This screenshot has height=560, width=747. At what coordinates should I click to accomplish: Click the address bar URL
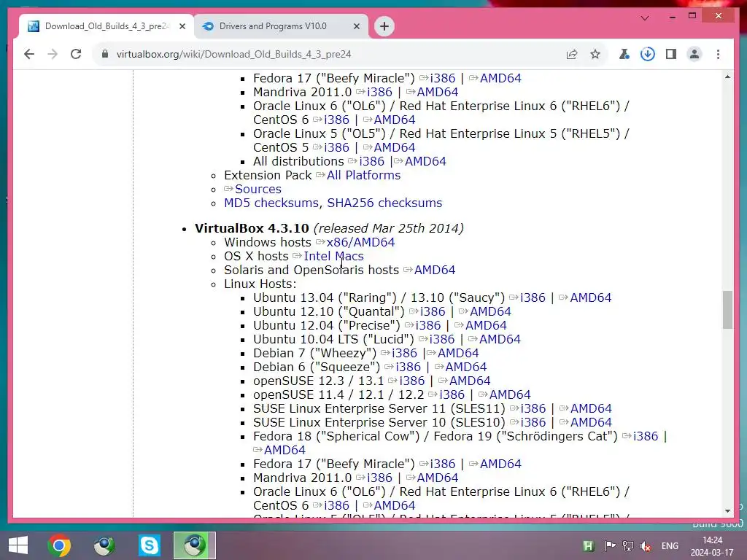233,54
